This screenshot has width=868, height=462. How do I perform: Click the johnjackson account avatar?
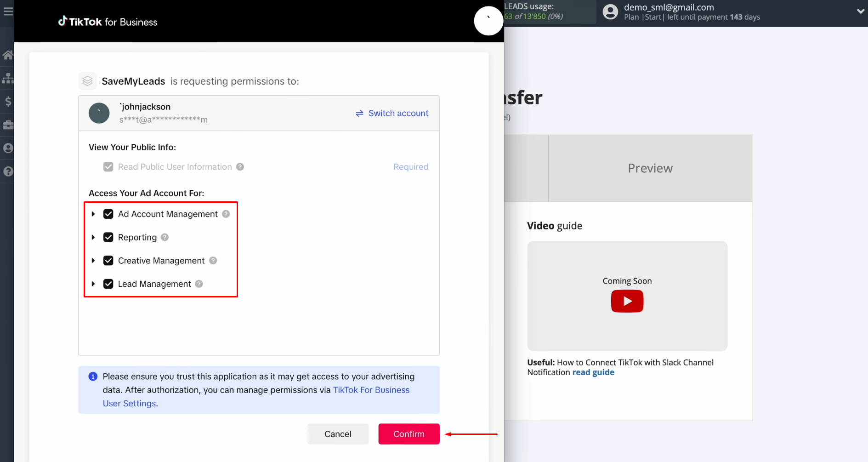tap(99, 113)
